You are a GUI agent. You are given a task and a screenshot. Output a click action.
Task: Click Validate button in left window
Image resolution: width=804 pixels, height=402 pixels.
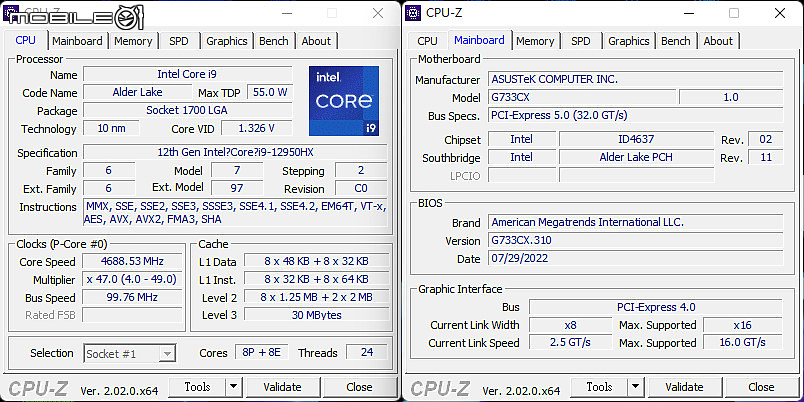(x=283, y=387)
